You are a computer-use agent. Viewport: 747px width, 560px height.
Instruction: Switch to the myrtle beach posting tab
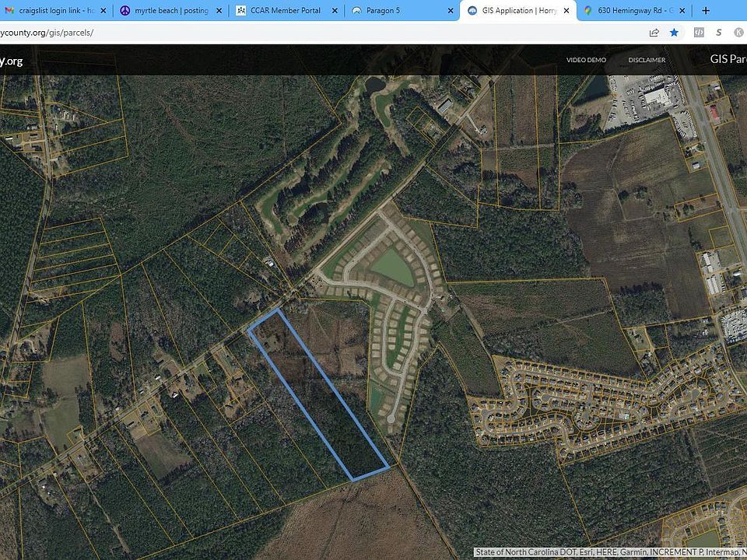[x=170, y=10]
